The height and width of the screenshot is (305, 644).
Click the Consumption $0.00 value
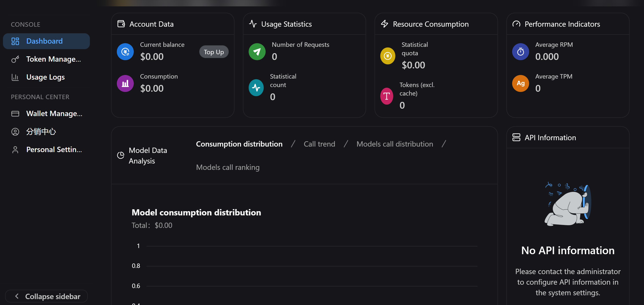point(152,88)
